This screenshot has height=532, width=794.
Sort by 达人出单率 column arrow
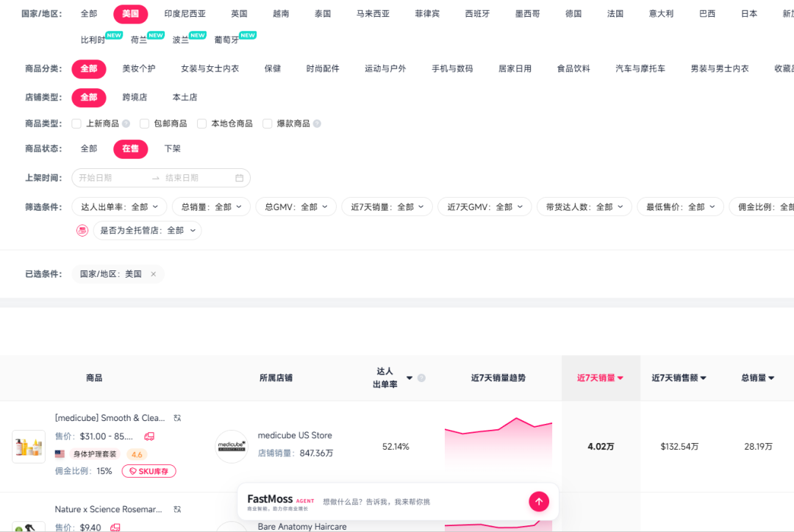409,378
